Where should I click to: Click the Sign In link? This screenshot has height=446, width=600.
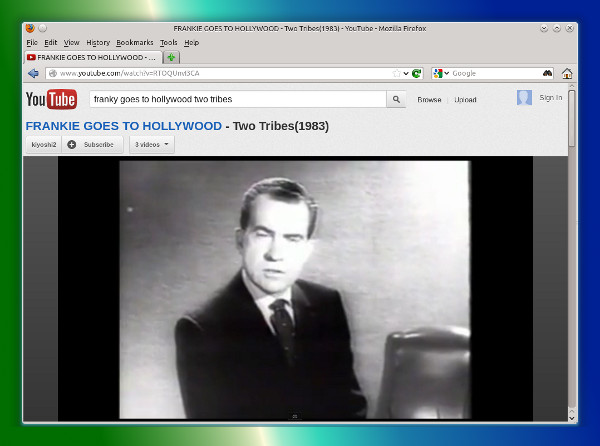[551, 98]
